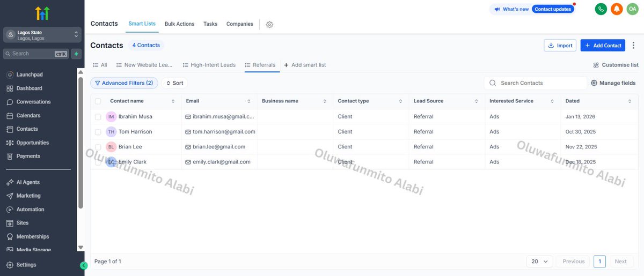Switch to the Companies tab
Viewport: 644px width, 276px height.
pyautogui.click(x=239, y=24)
